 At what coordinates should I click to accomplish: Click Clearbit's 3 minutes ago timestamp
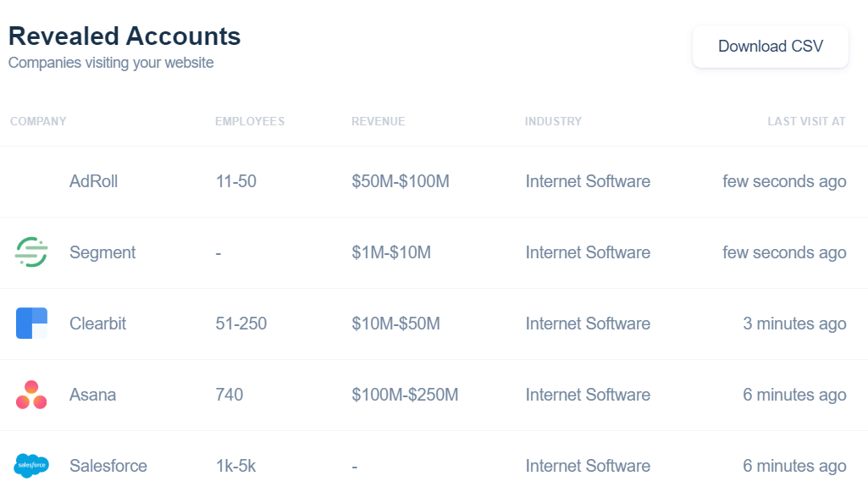click(794, 324)
